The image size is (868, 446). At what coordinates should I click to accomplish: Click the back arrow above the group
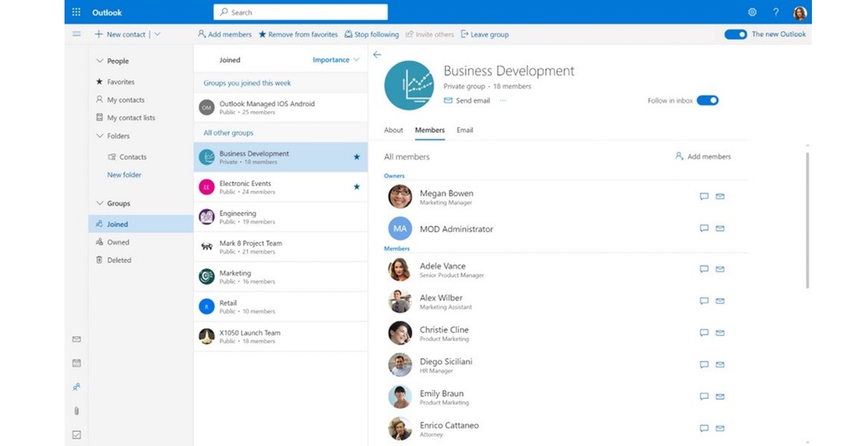pyautogui.click(x=377, y=55)
